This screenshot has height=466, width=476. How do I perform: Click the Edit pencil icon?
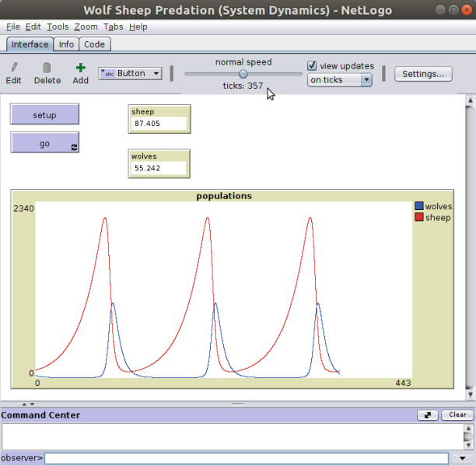14,68
